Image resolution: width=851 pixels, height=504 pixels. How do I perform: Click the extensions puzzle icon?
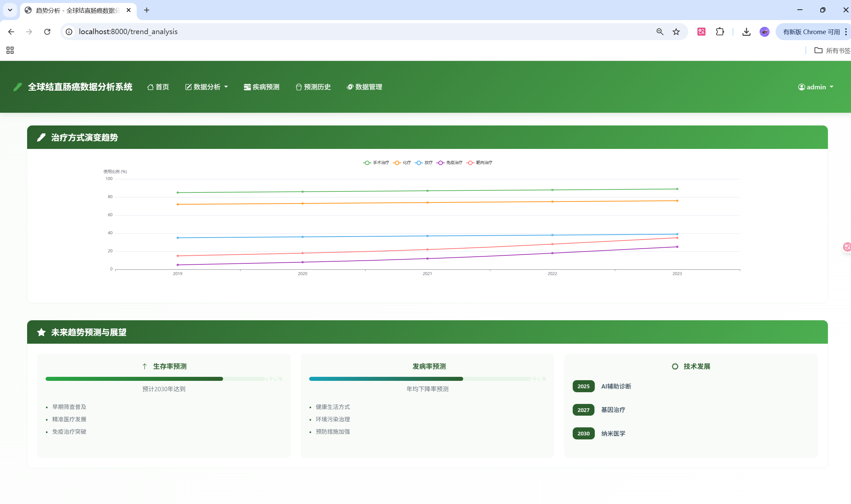(x=719, y=31)
